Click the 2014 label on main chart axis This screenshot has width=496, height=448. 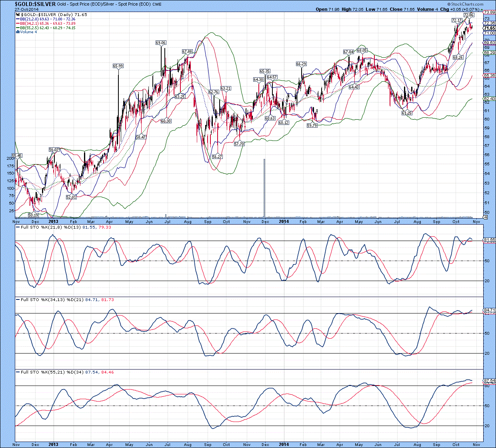click(x=284, y=221)
